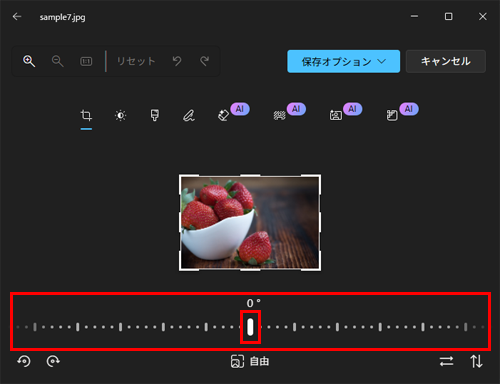Zoom in with magnifier plus icon

pyautogui.click(x=29, y=61)
